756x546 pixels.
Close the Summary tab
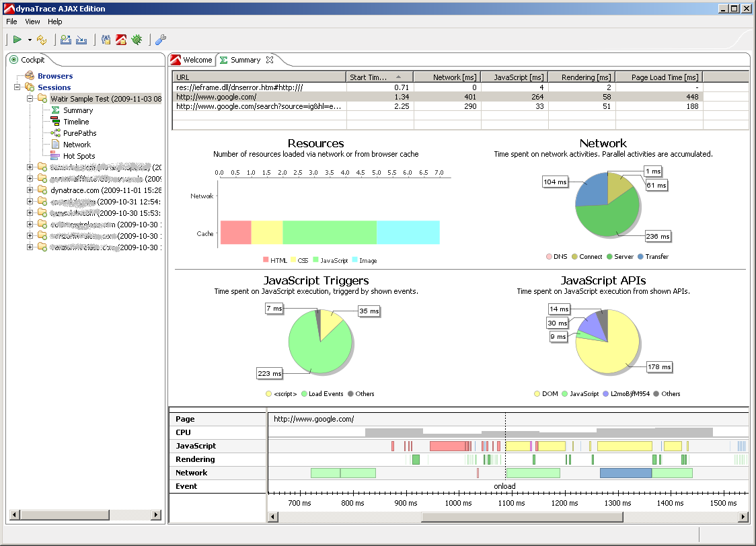tap(270, 60)
